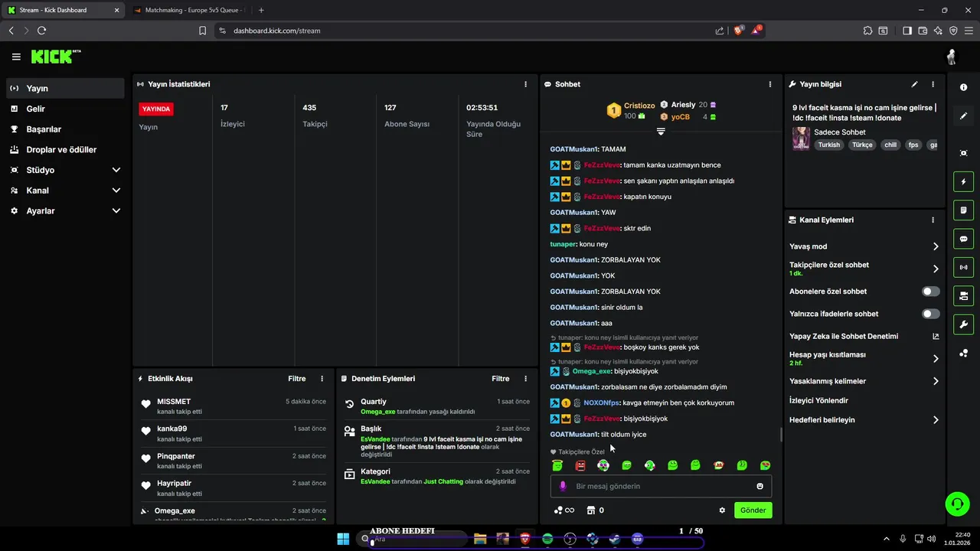Click the document icon in right sidebar
The image size is (980, 551).
point(963,210)
